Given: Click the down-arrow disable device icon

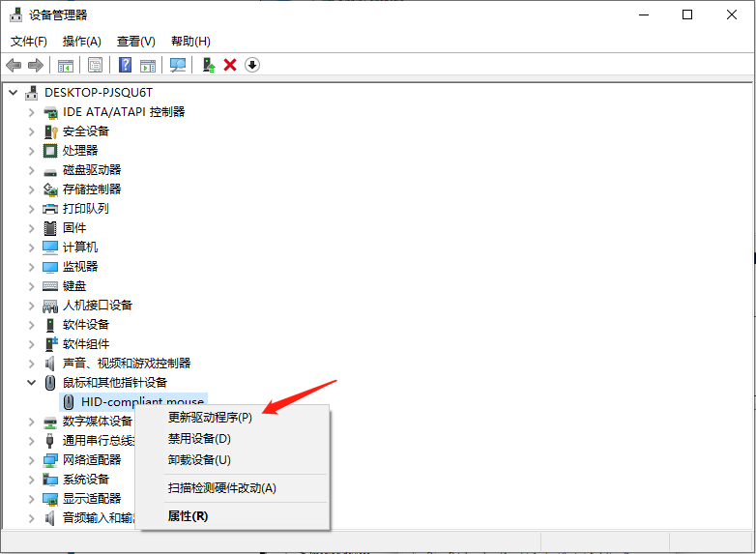Looking at the screenshot, I should coord(252,65).
